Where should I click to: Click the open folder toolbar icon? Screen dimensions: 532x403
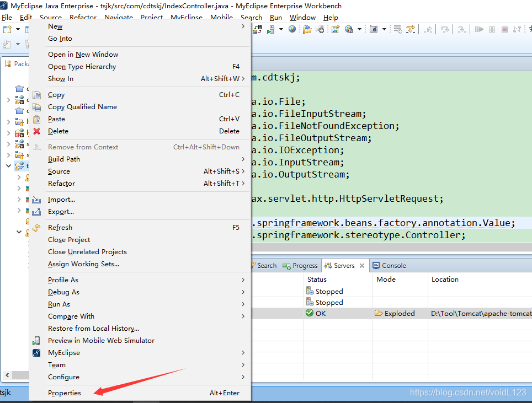[x=307, y=29]
